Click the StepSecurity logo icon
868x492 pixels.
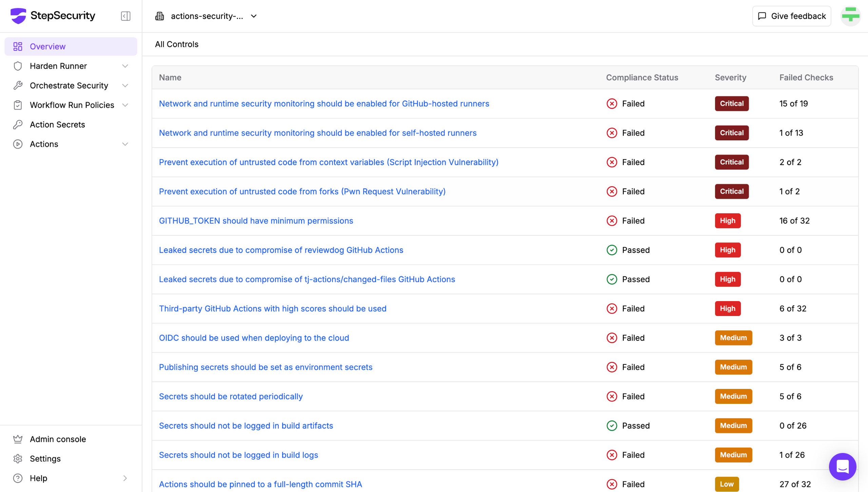(x=18, y=16)
